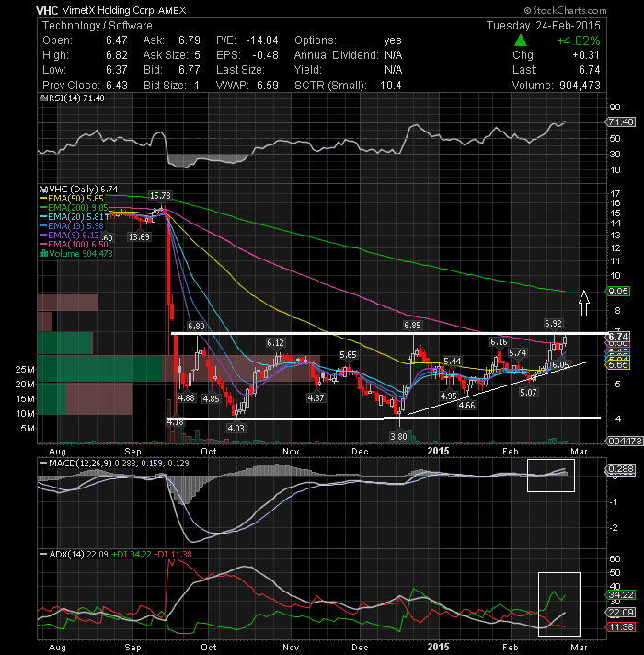The height and width of the screenshot is (655, 644).
Task: Click the Chg +0.31 value
Action: [585, 55]
